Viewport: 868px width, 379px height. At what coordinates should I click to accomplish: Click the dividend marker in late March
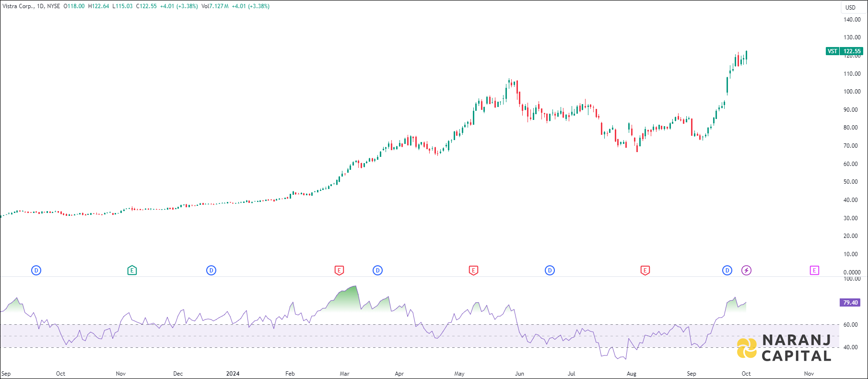377,271
